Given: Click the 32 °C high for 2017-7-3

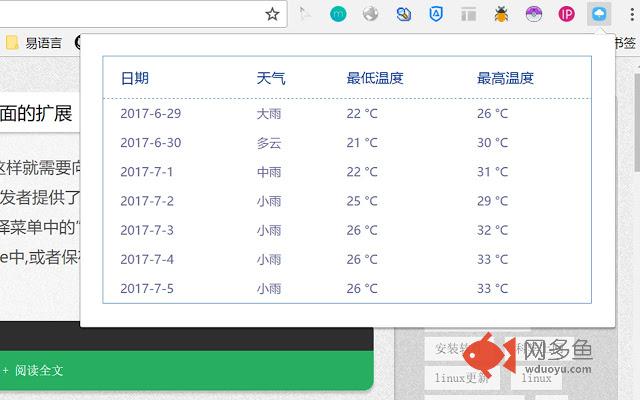Looking at the screenshot, I should (x=493, y=231).
